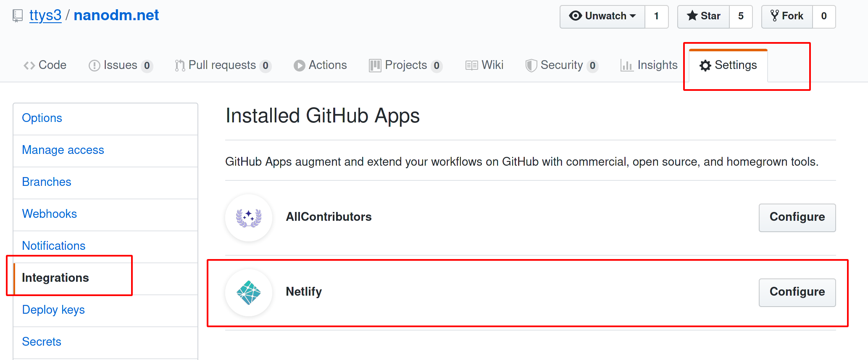The height and width of the screenshot is (360, 868).
Task: Switch to the Code tab
Action: pos(45,65)
